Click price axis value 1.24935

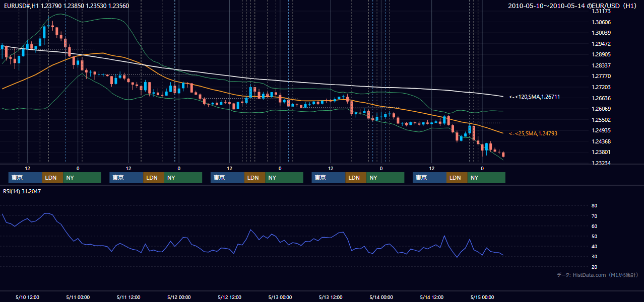click(602, 130)
